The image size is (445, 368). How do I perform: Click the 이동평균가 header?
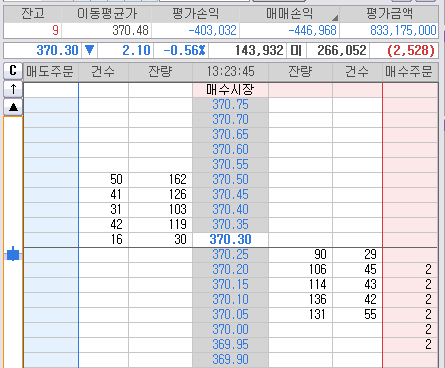[107, 14]
